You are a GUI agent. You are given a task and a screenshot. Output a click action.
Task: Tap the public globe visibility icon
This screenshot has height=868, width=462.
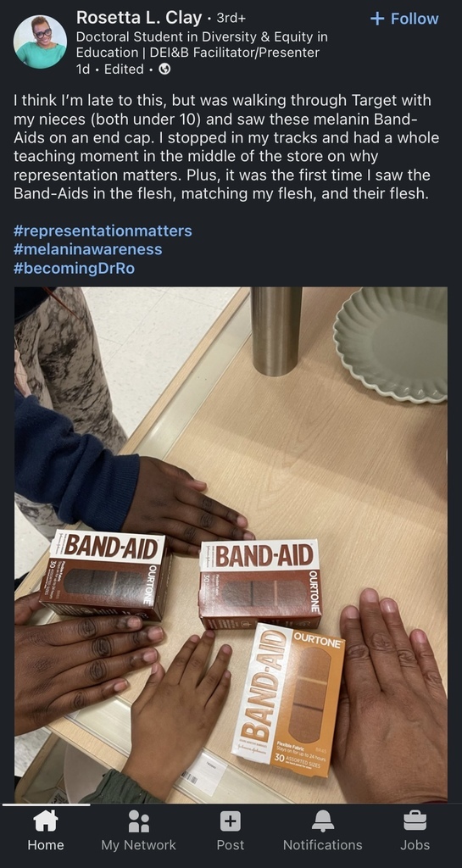[164, 70]
